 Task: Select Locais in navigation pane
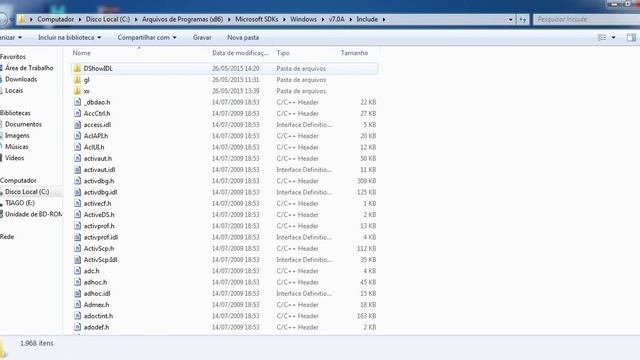click(x=14, y=91)
